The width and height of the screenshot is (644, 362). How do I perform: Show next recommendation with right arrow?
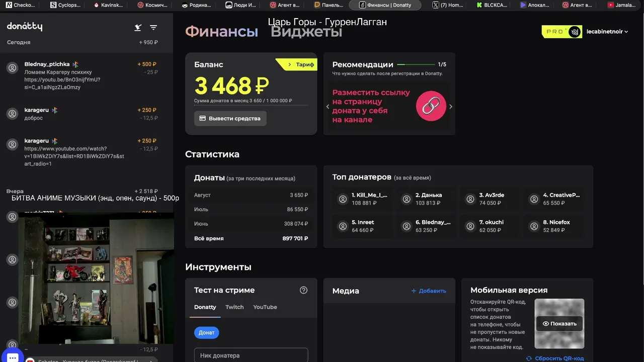451,107
